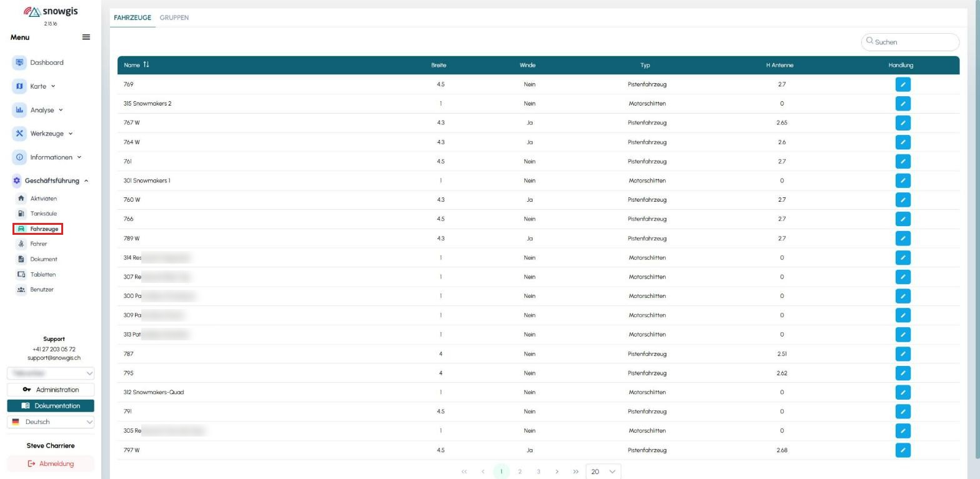Open rows-per-page dropdown showing 20
This screenshot has width=980, height=479.
tap(603, 472)
